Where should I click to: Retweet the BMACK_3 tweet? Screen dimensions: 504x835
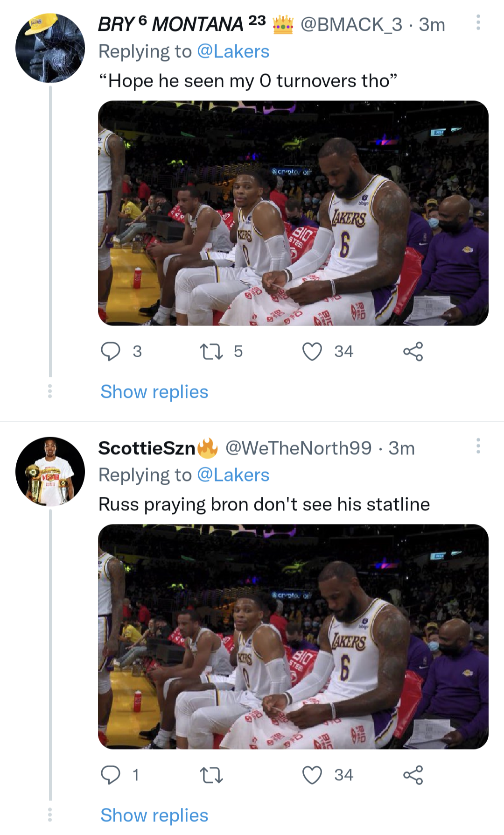[x=211, y=352]
